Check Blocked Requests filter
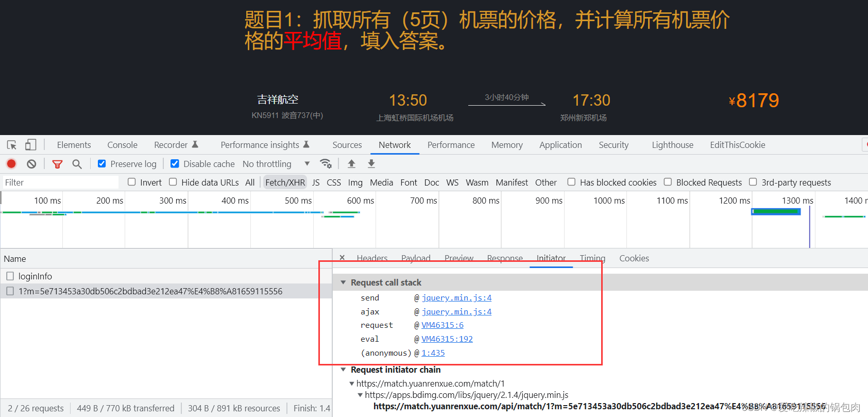868x417 pixels. point(668,181)
